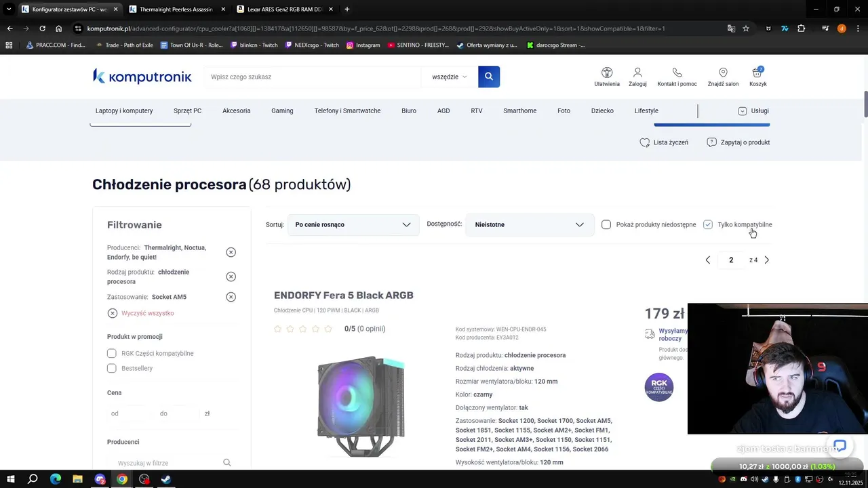Open Steam from the taskbar
This screenshot has width=868, height=488.
(x=166, y=479)
